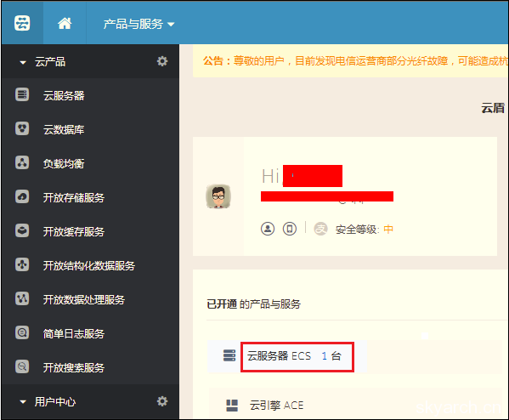Open the 产品与服务 dropdown menu
This screenshot has height=420, width=509.
(x=139, y=24)
